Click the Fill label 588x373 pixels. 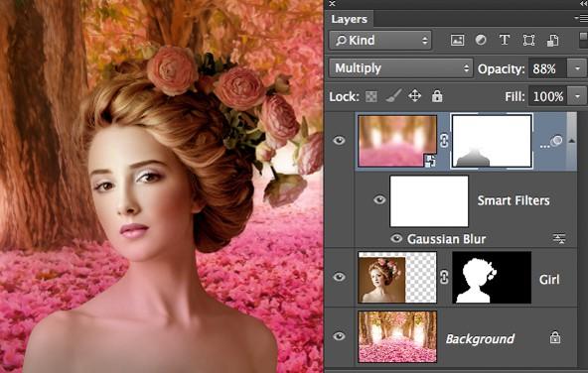(x=514, y=97)
